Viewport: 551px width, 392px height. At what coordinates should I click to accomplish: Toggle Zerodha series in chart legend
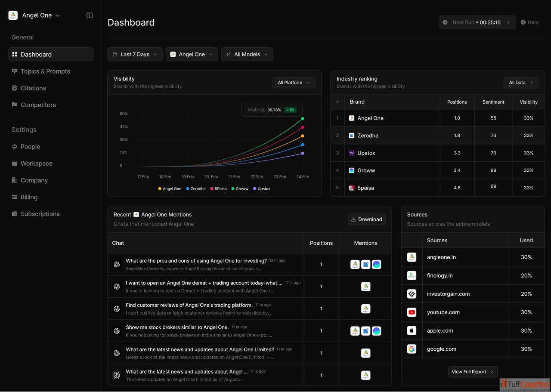[x=195, y=189]
